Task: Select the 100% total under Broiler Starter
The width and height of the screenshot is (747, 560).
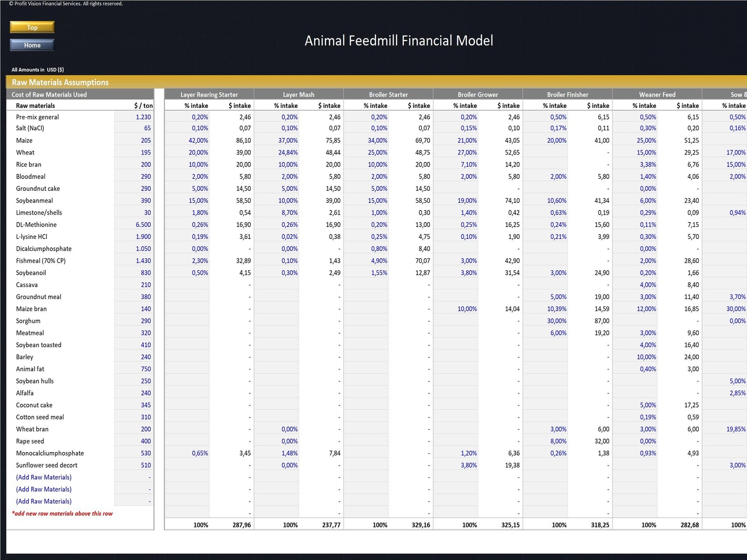Action: click(x=381, y=525)
